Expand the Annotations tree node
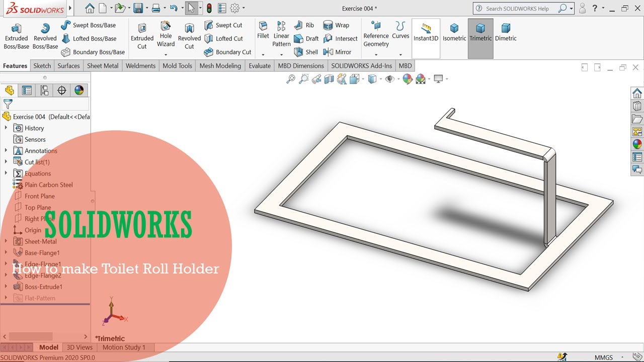The image size is (644, 362). pos(6,151)
